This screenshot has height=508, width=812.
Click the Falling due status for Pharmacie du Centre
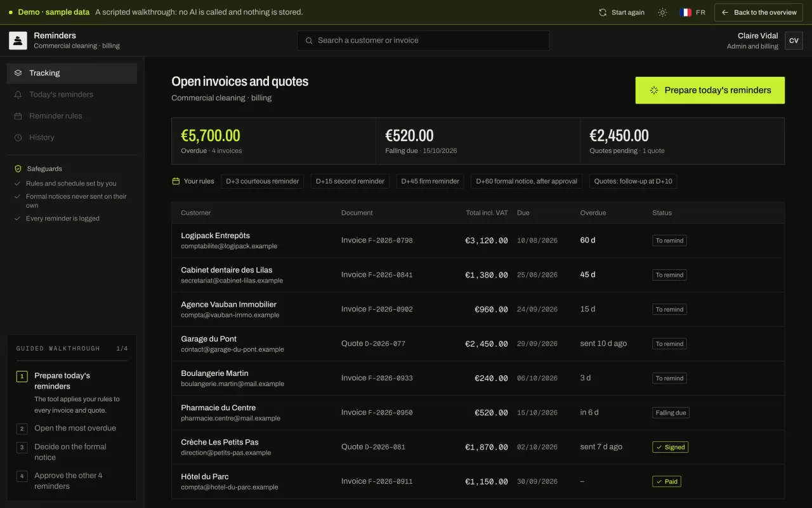pyautogui.click(x=671, y=413)
